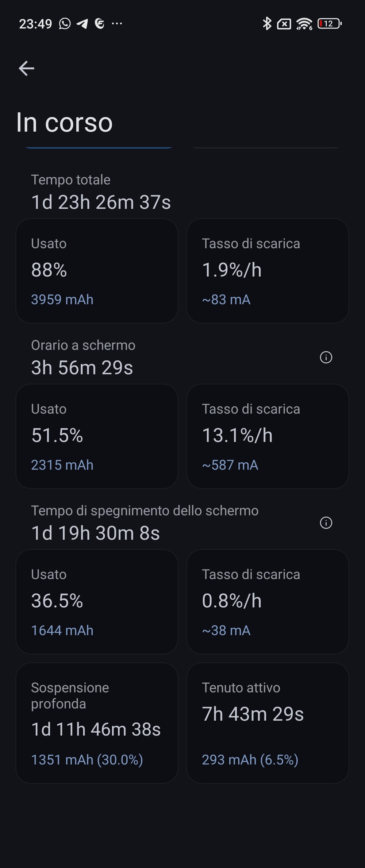Tap the battery level indicator

tap(330, 24)
